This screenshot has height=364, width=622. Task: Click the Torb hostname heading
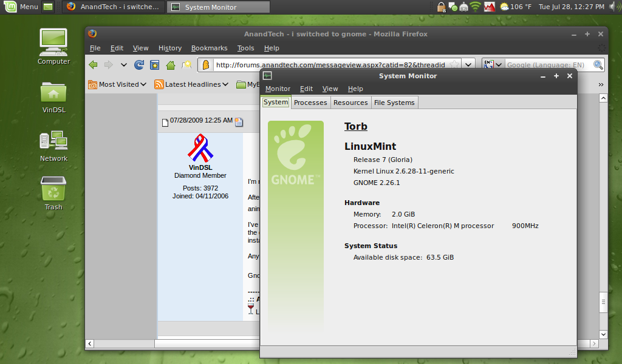coord(356,126)
